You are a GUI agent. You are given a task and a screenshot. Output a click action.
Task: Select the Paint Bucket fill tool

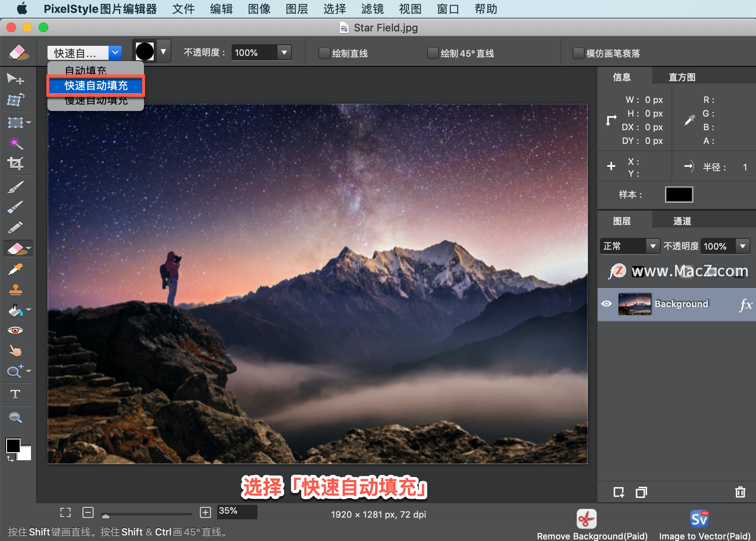[15, 310]
